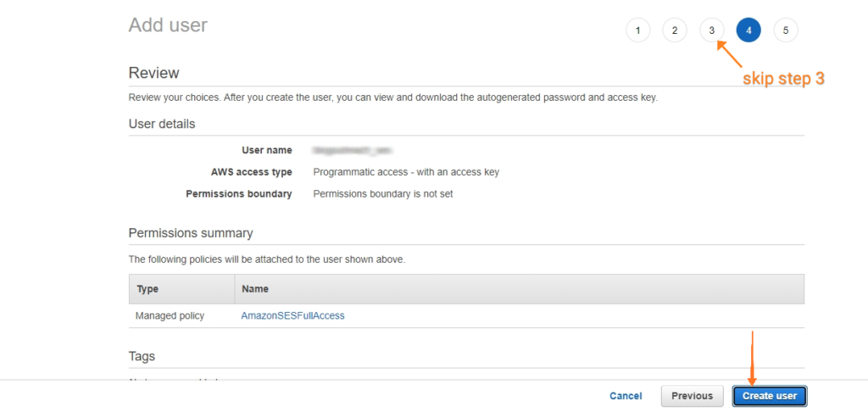Screen dimensions: 868x412
Task: Jump to step 2 circle
Action: point(674,31)
